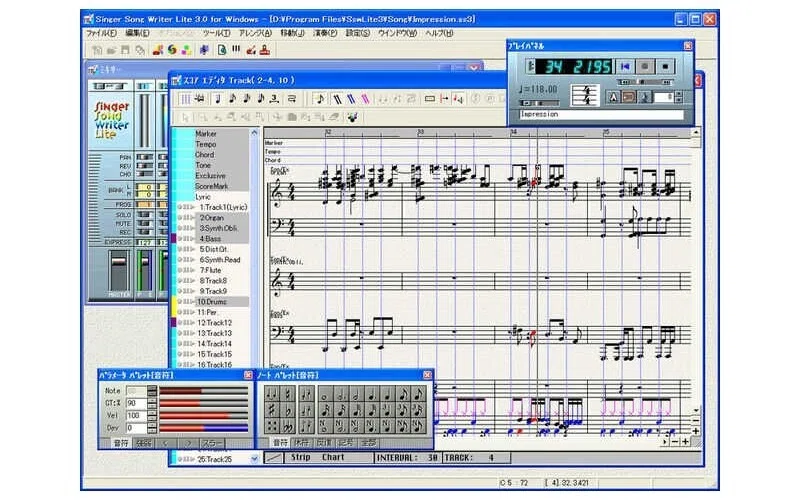Viewport: 800px width, 500px height.
Task: Click the multicolor icon in score editor second toolbar row
Action: [x=352, y=117]
